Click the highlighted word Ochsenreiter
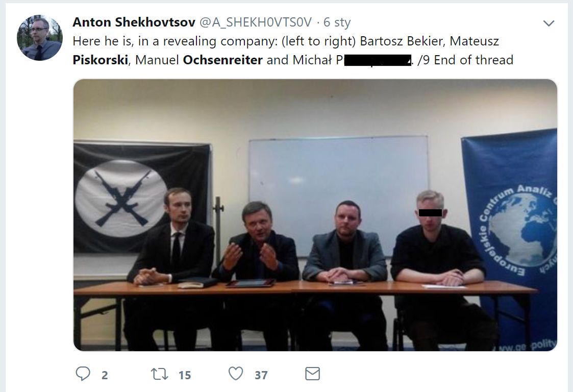573x392 pixels. [x=222, y=60]
